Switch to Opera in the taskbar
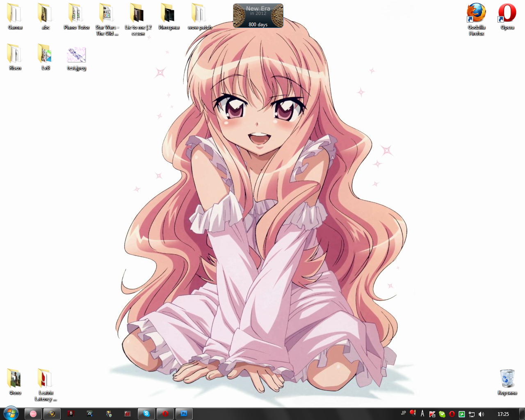 165,414
